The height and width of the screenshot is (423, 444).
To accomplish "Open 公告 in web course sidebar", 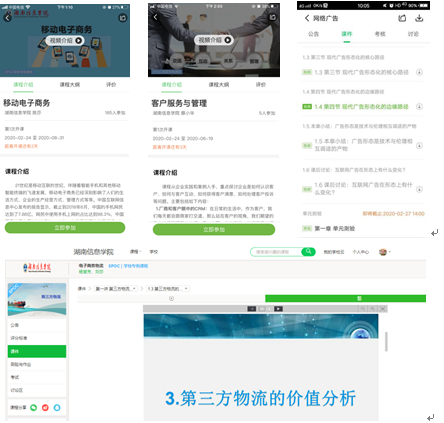I will 37,325.
